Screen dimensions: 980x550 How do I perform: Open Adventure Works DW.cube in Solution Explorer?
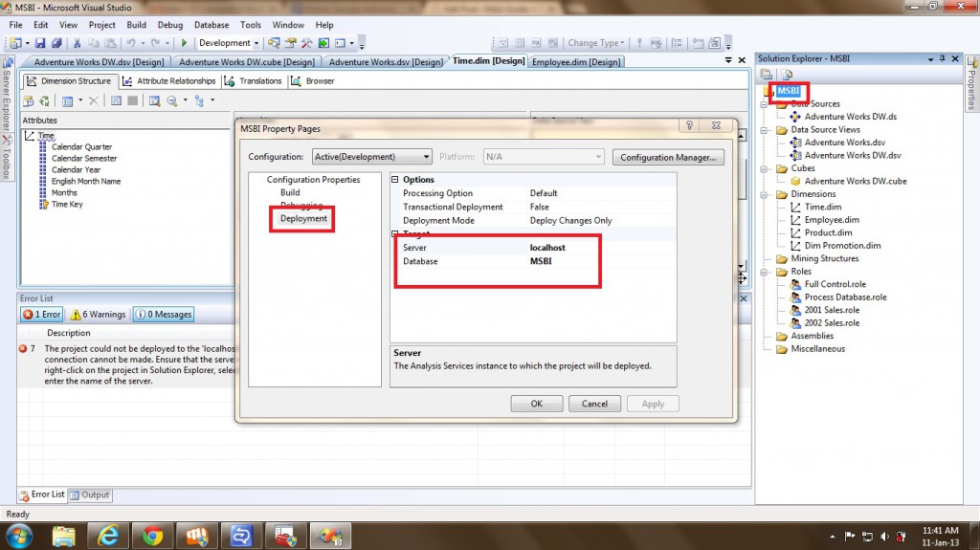coord(855,181)
